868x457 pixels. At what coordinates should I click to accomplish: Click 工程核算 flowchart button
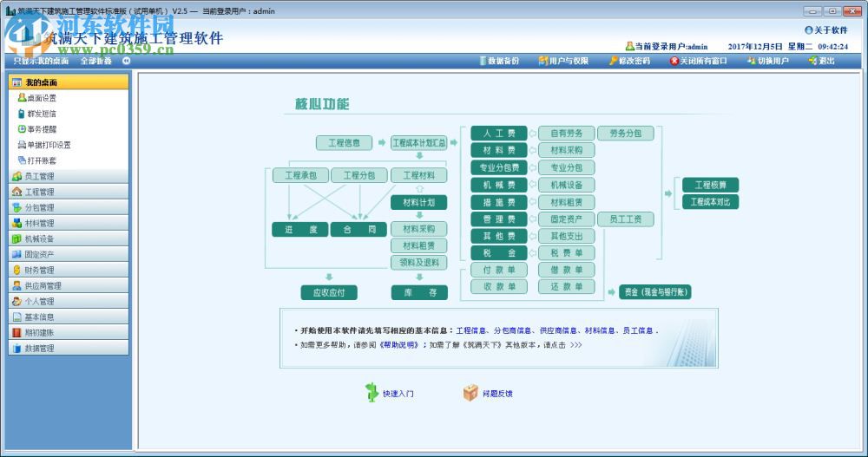(x=710, y=185)
